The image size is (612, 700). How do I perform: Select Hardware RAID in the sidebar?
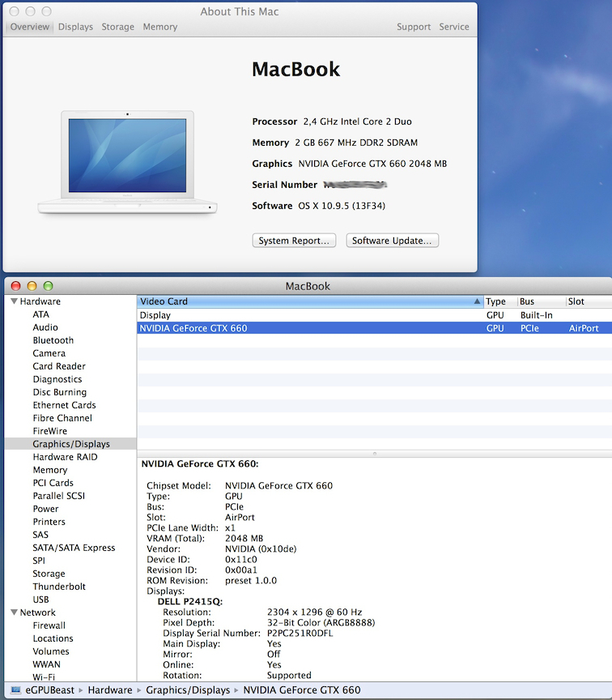click(x=65, y=457)
